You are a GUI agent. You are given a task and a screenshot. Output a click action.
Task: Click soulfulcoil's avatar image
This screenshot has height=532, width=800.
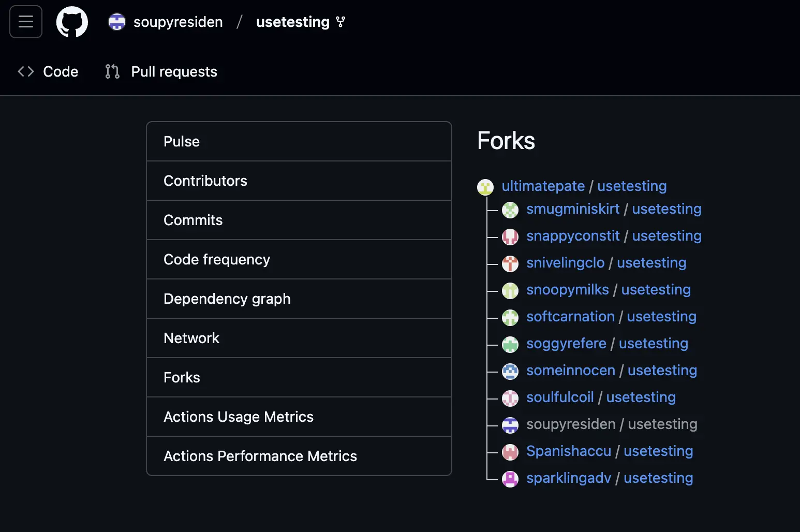click(510, 398)
